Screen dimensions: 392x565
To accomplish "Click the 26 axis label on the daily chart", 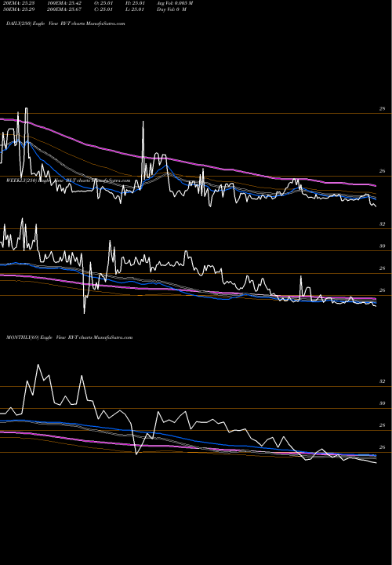I will pos(382,171).
